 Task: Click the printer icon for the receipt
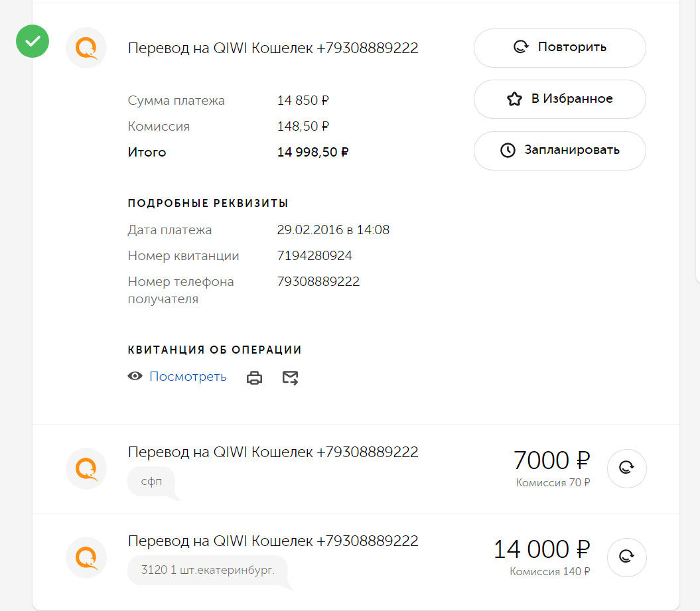(255, 377)
